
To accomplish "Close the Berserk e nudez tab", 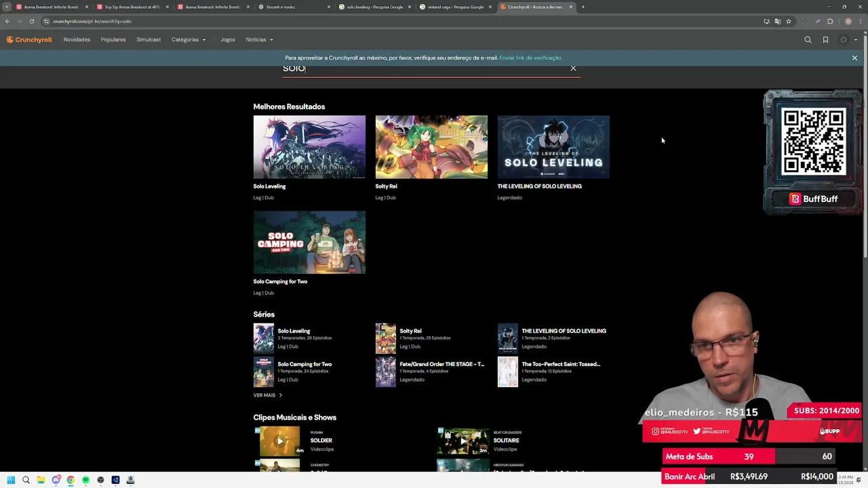I will pyautogui.click(x=329, y=7).
